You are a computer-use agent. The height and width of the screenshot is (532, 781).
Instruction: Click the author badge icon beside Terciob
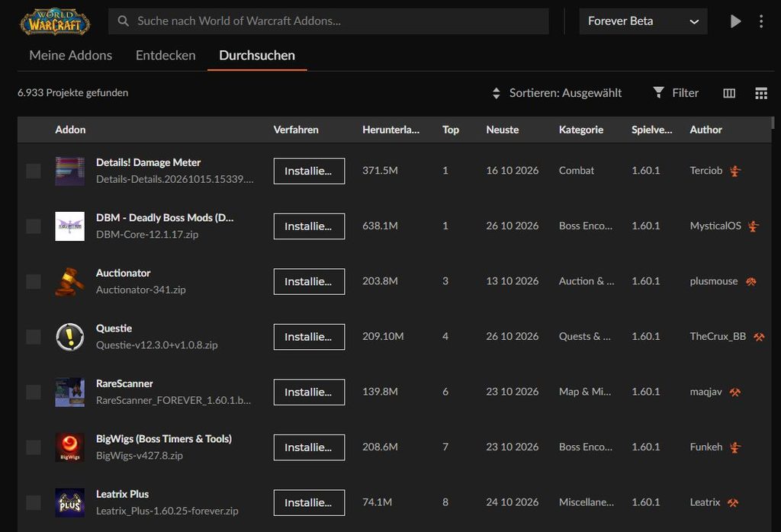click(735, 171)
